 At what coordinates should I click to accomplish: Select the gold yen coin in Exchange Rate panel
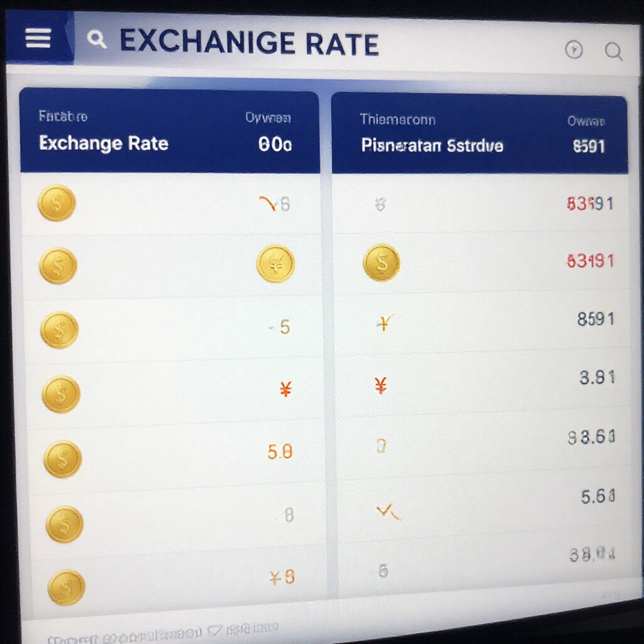click(x=275, y=264)
